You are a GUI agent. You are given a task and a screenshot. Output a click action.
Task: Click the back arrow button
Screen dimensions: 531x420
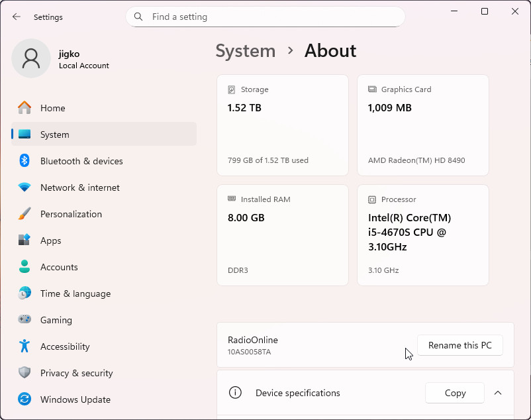17,17
